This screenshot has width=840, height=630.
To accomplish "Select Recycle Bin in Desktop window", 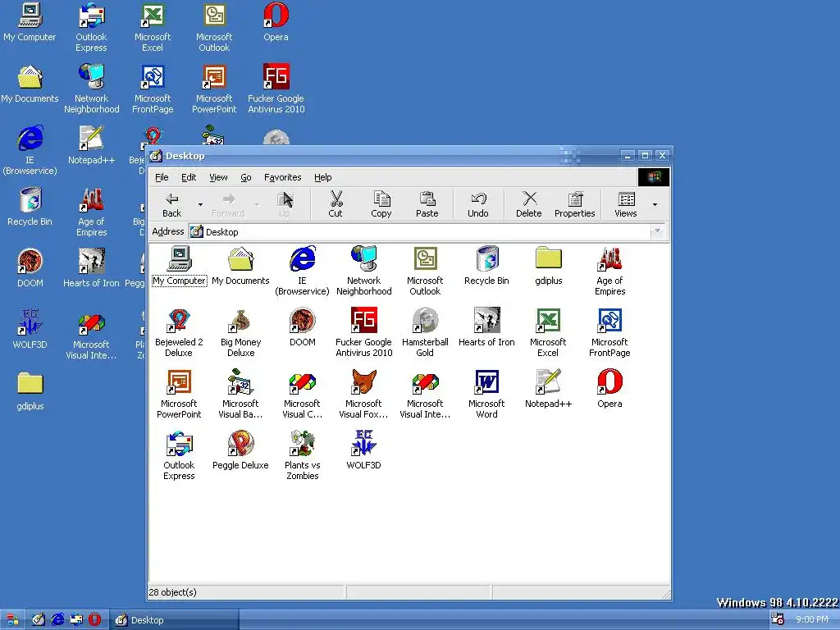I will (x=486, y=267).
